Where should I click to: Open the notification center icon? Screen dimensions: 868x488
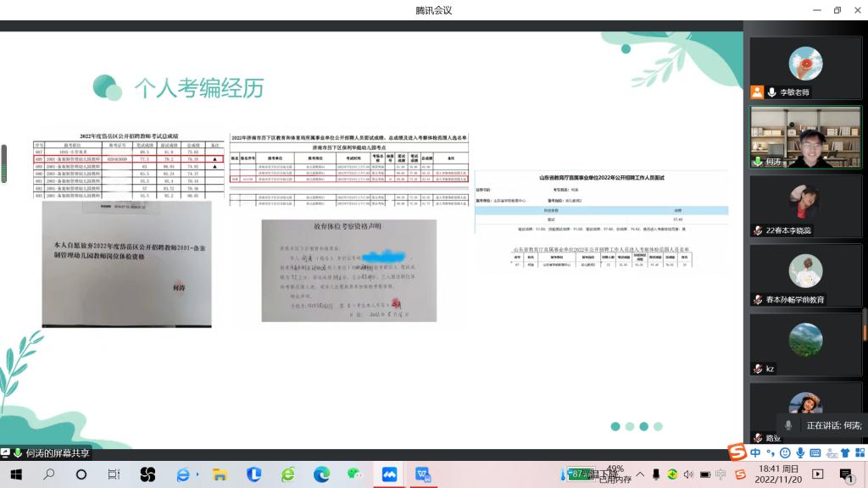pos(846,474)
